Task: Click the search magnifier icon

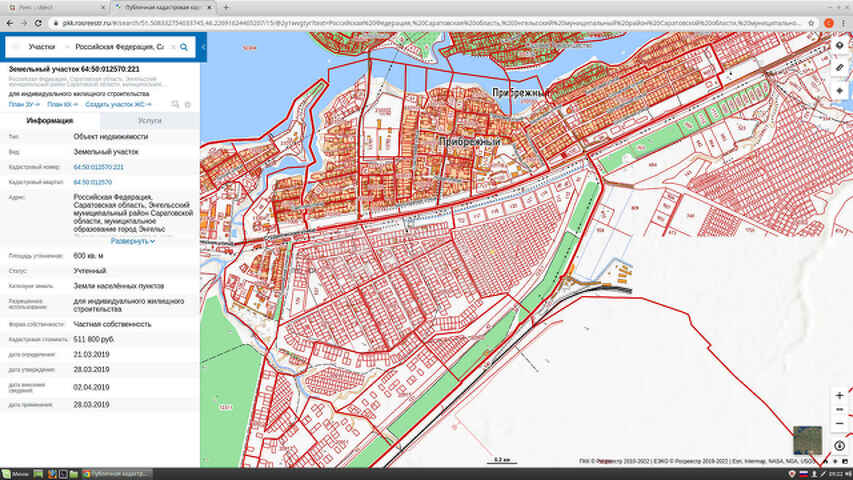Action: 184,47
